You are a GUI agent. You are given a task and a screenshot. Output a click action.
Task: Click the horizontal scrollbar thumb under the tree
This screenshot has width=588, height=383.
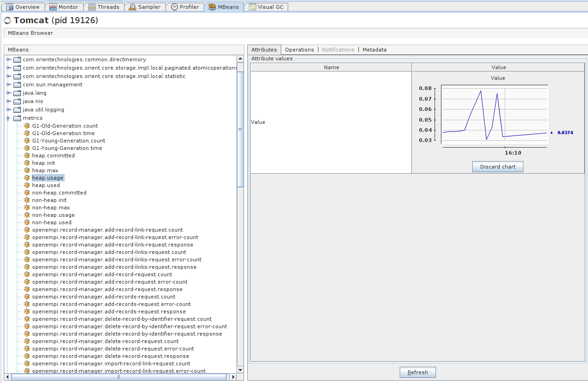[x=119, y=377]
